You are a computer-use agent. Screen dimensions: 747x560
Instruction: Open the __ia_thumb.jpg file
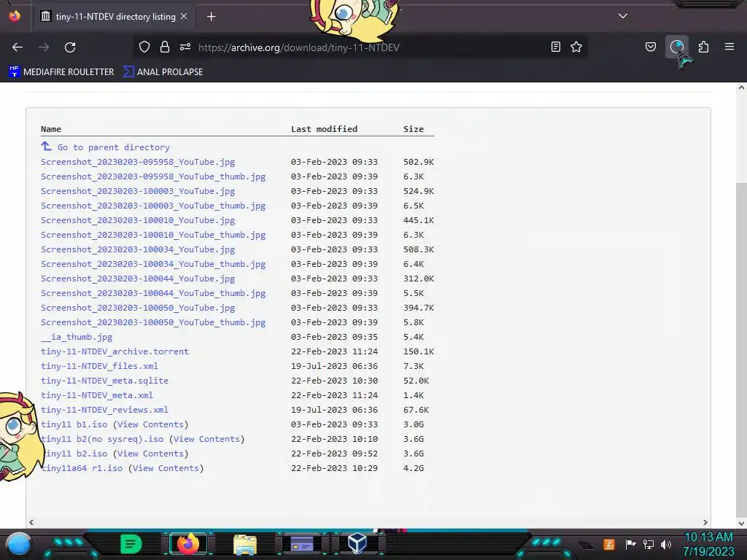[x=77, y=337]
